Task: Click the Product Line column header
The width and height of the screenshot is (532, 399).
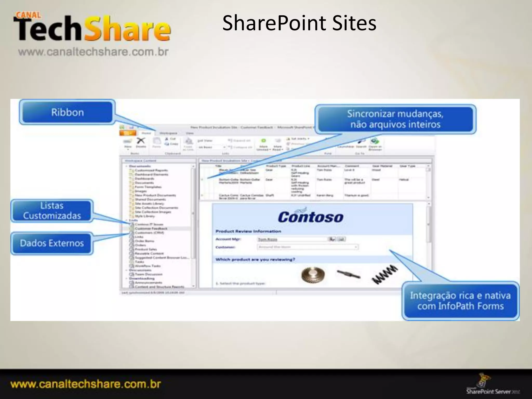Action: [x=301, y=166]
